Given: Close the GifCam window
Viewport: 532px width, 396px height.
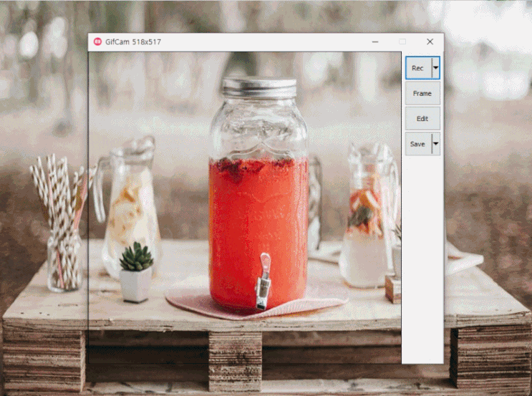Looking at the screenshot, I should tap(430, 42).
